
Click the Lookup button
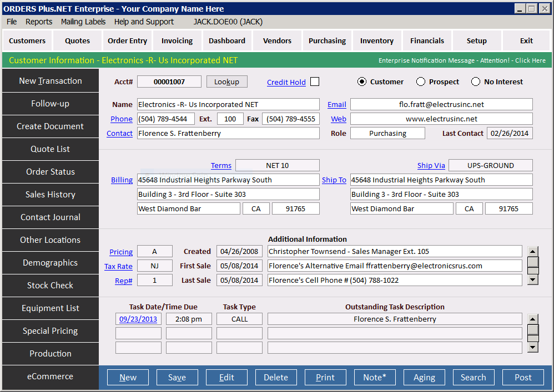pos(226,82)
